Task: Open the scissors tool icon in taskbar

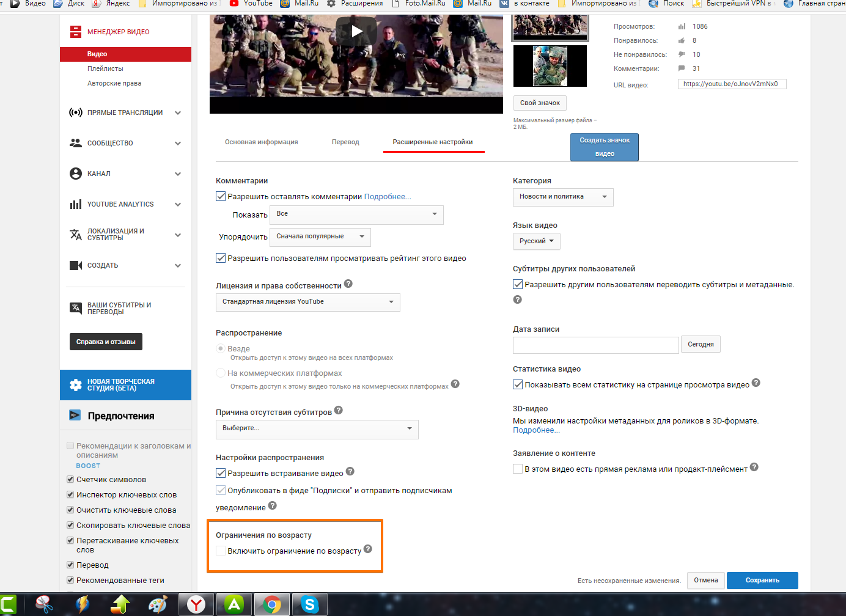Action: click(x=44, y=604)
